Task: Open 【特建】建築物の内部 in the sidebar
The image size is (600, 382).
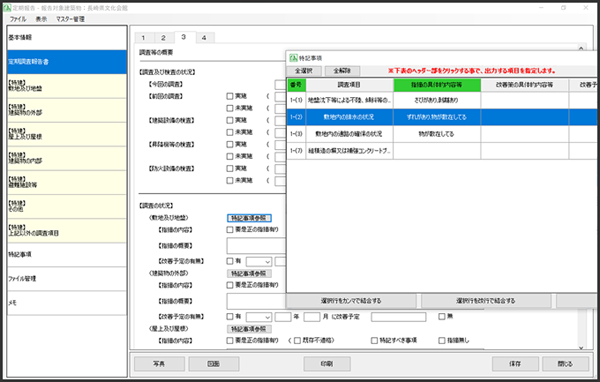Action: tap(67, 158)
